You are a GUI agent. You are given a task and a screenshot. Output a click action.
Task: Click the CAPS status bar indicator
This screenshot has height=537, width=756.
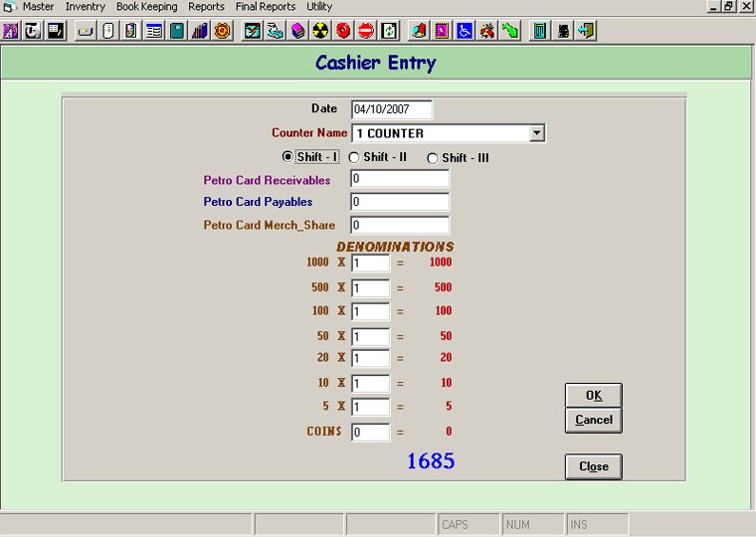tap(469, 524)
